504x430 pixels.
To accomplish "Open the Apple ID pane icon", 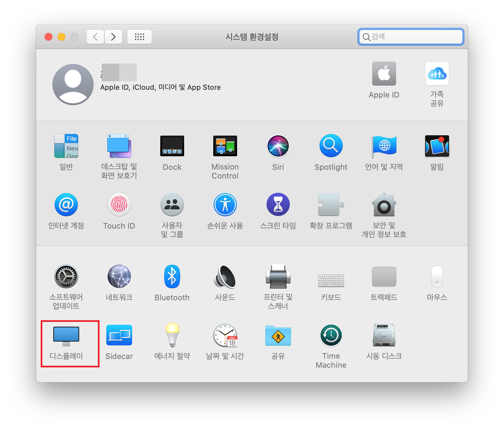I will (384, 74).
